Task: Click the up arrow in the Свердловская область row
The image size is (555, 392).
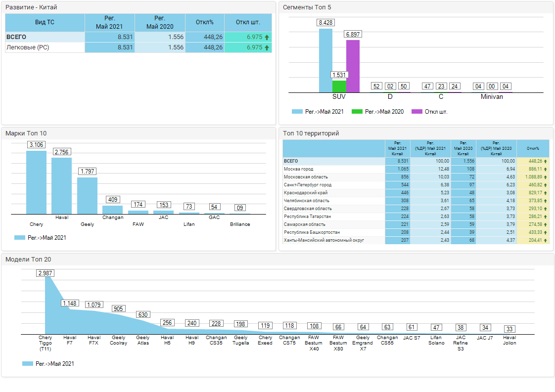Action: [546, 209]
